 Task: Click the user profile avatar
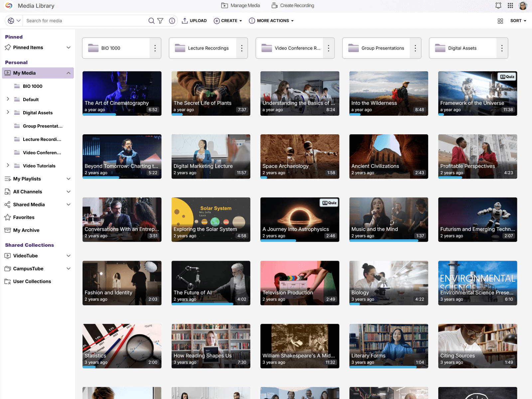[x=523, y=6]
